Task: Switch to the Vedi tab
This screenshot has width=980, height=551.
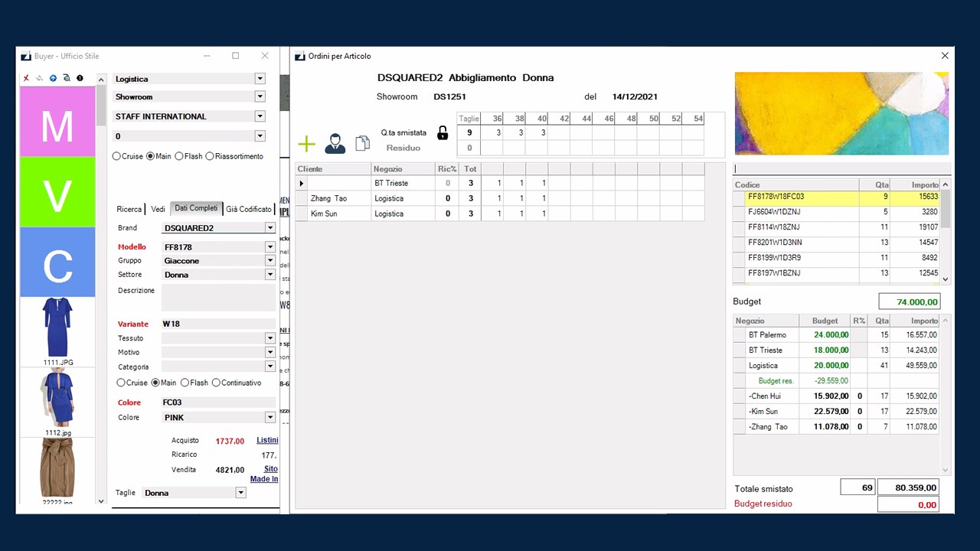Action: tap(158, 209)
